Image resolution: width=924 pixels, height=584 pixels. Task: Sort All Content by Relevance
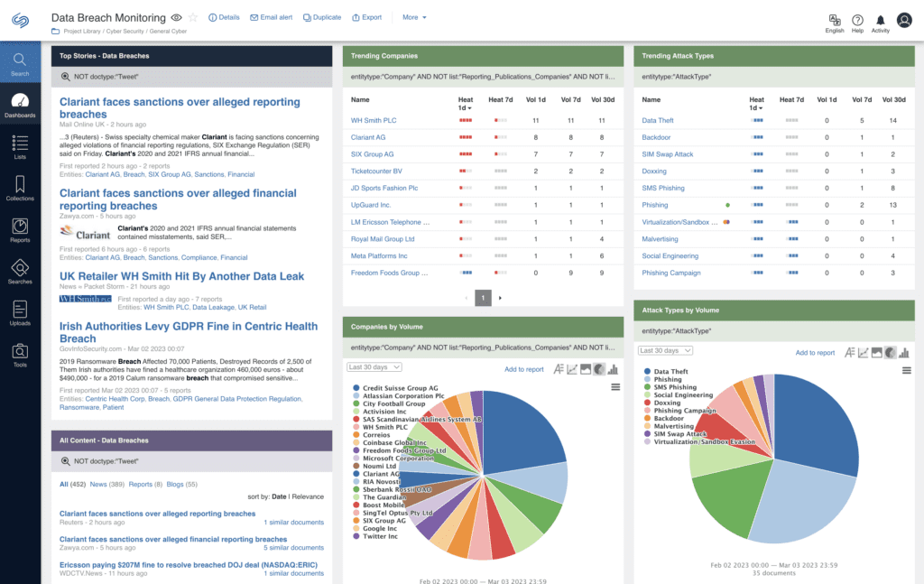(308, 496)
